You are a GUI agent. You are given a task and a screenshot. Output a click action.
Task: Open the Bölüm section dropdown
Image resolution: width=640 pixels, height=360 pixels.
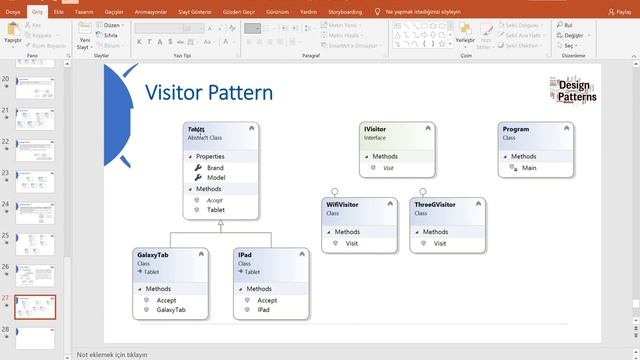(x=110, y=45)
